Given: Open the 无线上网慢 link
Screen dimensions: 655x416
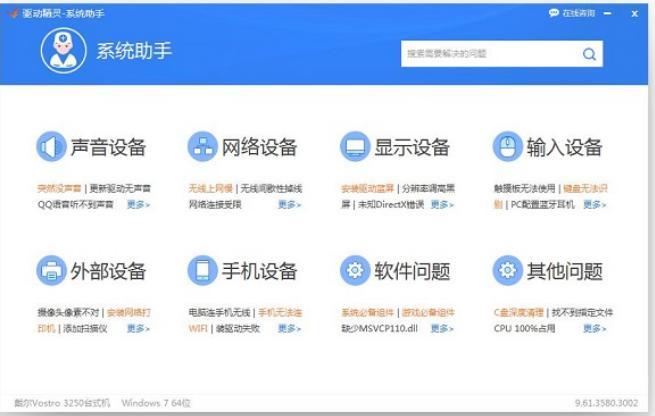Looking at the screenshot, I should [211, 189].
